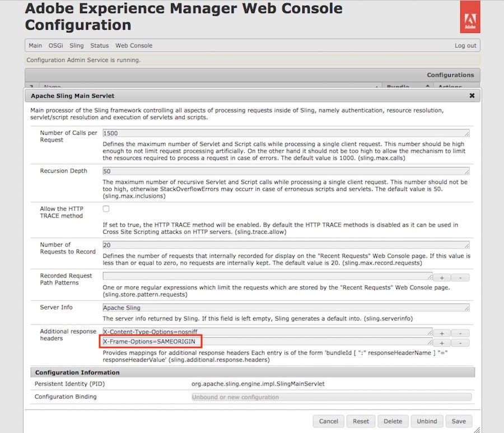Click the Cancel button
The width and height of the screenshot is (504, 433).
[329, 421]
